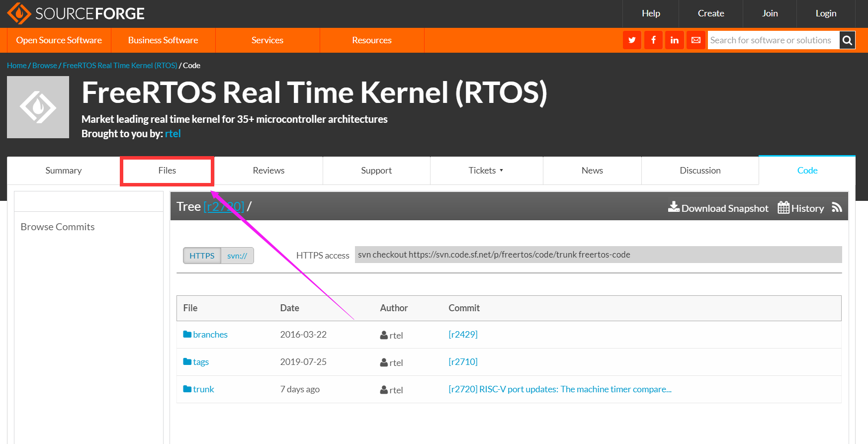The width and height of the screenshot is (868, 444).
Task: Switch to the Summary tab
Action: click(x=64, y=171)
